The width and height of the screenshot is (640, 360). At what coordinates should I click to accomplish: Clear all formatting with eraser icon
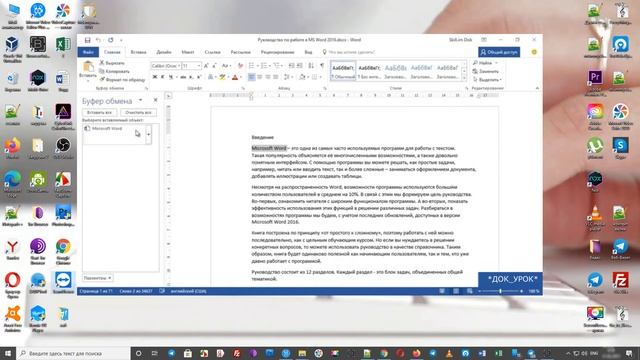pyautogui.click(x=240, y=66)
